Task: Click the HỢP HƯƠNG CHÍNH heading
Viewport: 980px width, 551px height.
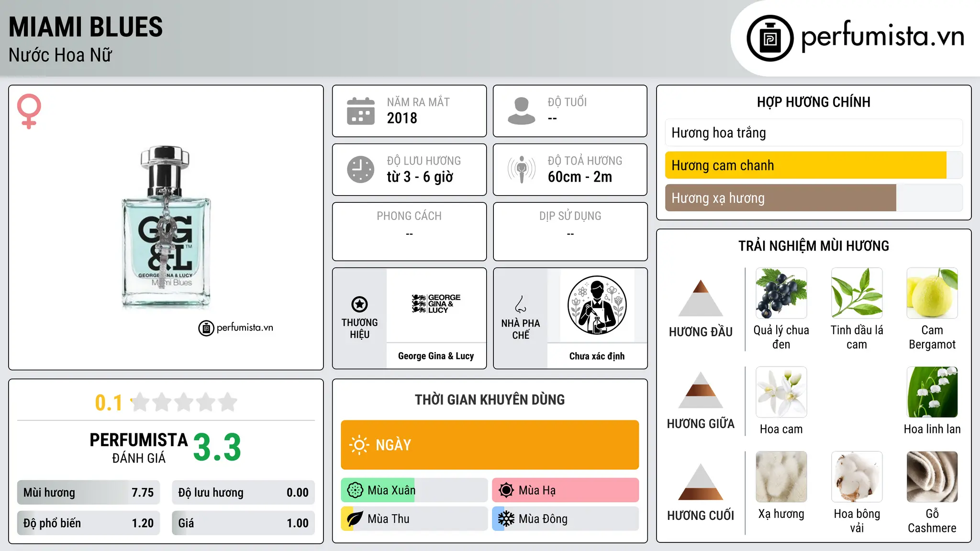Action: [813, 102]
